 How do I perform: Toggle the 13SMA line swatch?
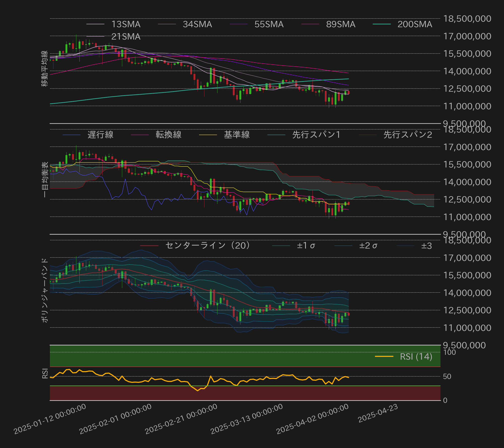[x=95, y=24]
